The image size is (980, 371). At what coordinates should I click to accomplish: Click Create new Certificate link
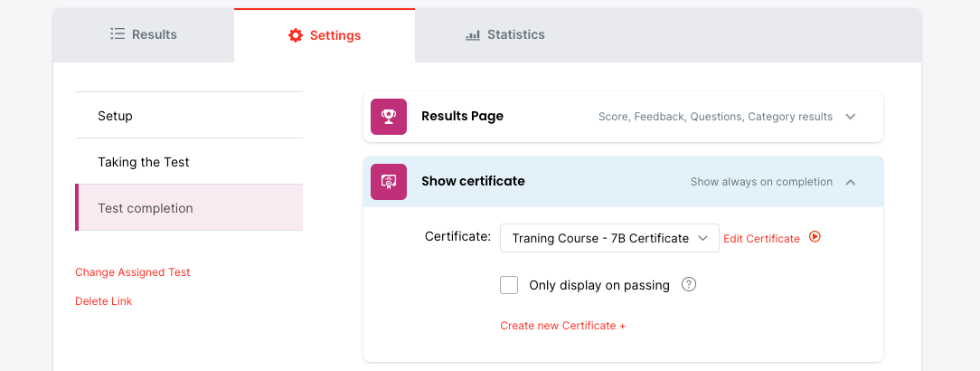(562, 326)
